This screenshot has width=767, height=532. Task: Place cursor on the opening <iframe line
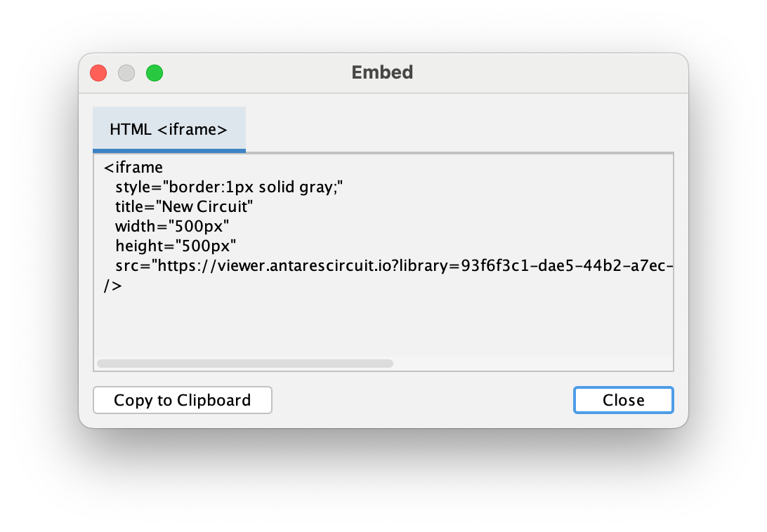(x=133, y=168)
